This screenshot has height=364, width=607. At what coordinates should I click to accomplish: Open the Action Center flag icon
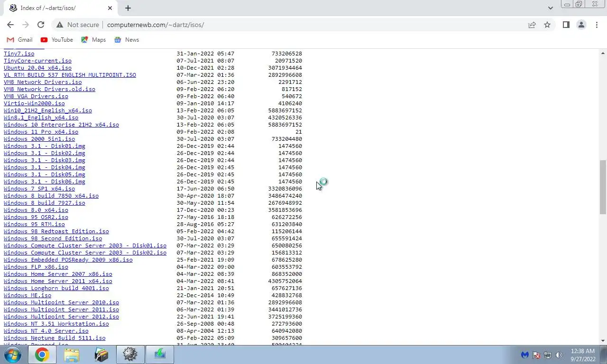coord(536,355)
